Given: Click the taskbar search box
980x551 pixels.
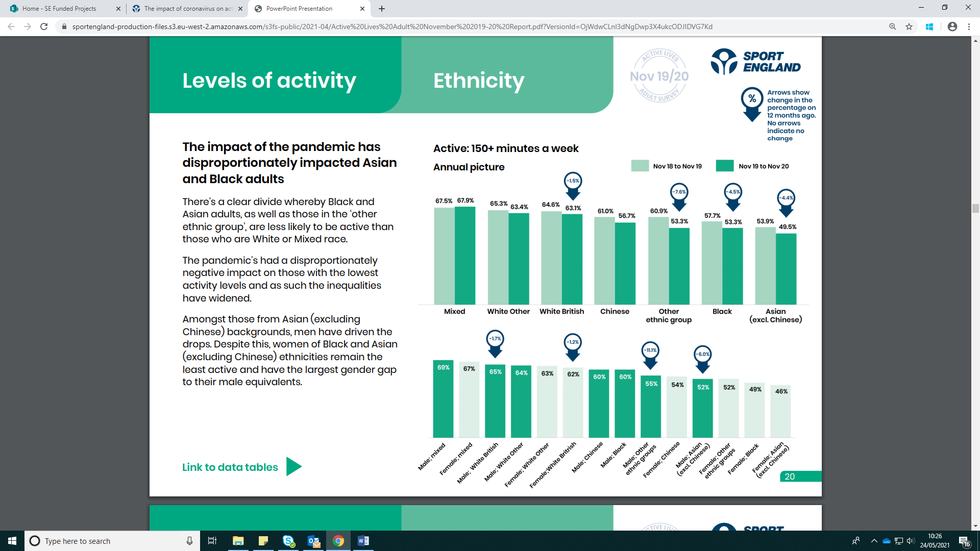Looking at the screenshot, I should tap(112, 541).
